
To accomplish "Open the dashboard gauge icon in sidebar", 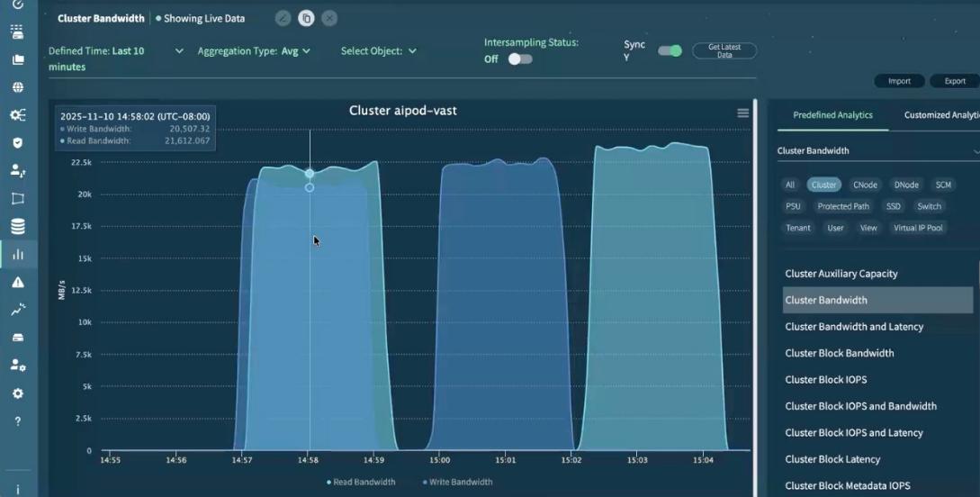I will tap(17, 5).
